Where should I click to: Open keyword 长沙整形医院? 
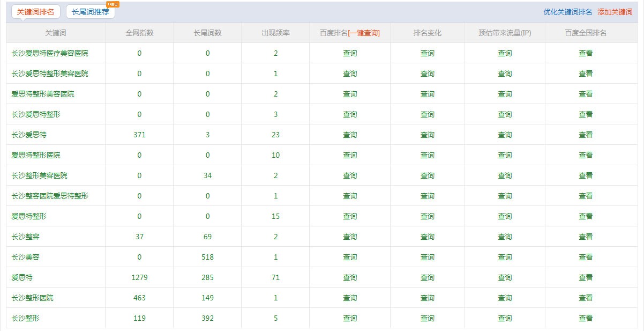click(x=32, y=298)
